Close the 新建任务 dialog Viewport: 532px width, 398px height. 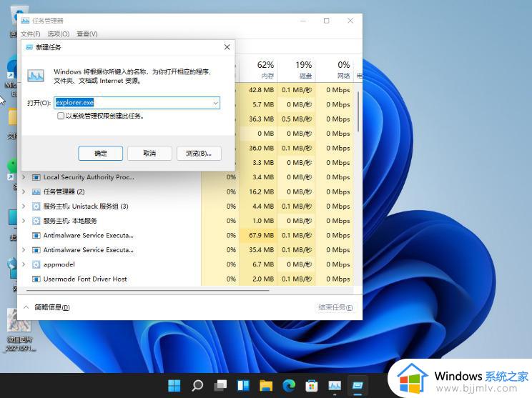[x=227, y=47]
